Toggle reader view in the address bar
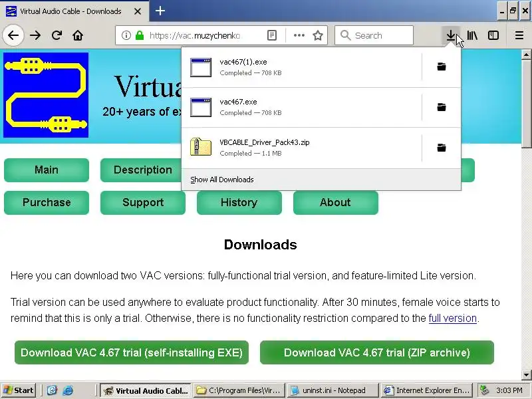The width and height of the screenshot is (532, 399). [x=272, y=35]
